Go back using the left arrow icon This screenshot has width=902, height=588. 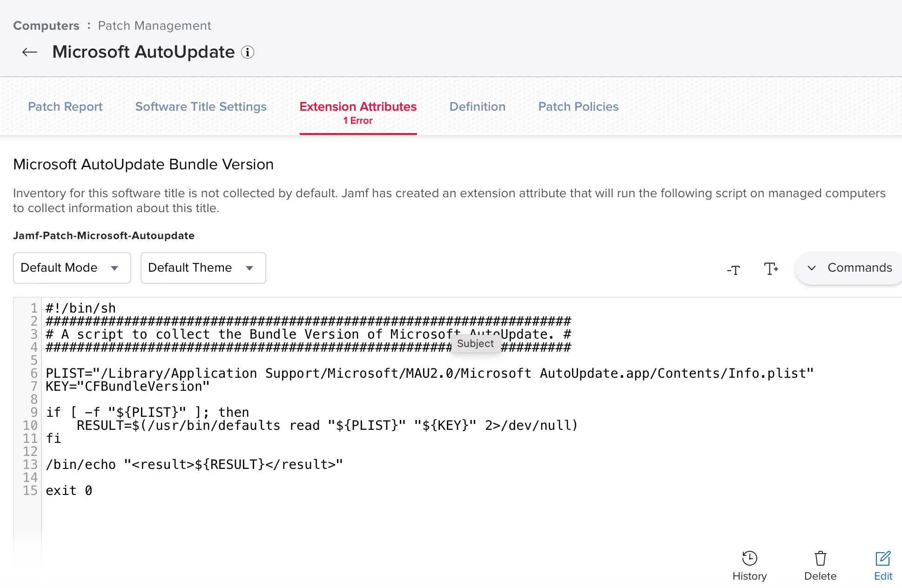tap(30, 52)
